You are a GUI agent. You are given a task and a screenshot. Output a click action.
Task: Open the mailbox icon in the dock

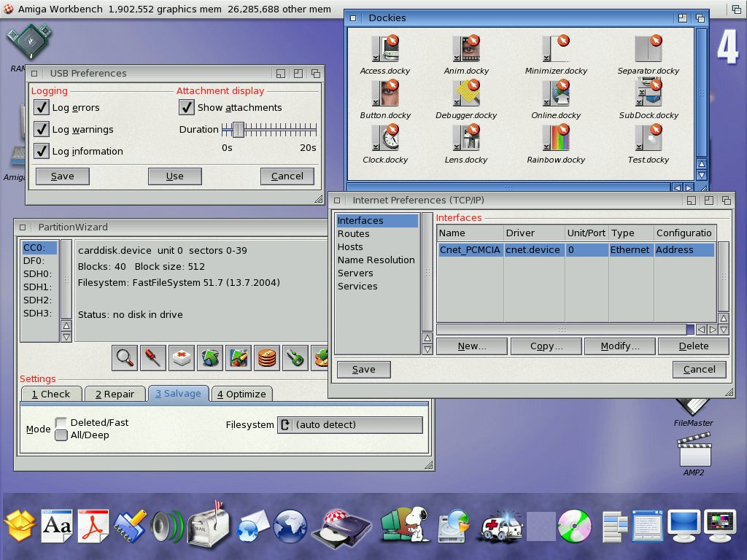[x=208, y=525]
